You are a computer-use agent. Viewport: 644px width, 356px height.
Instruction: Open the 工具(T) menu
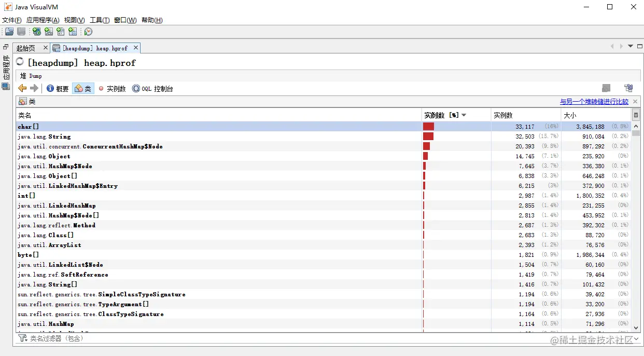[x=100, y=20]
